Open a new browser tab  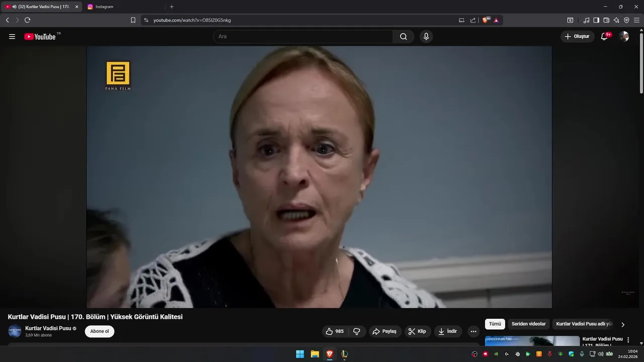click(172, 7)
